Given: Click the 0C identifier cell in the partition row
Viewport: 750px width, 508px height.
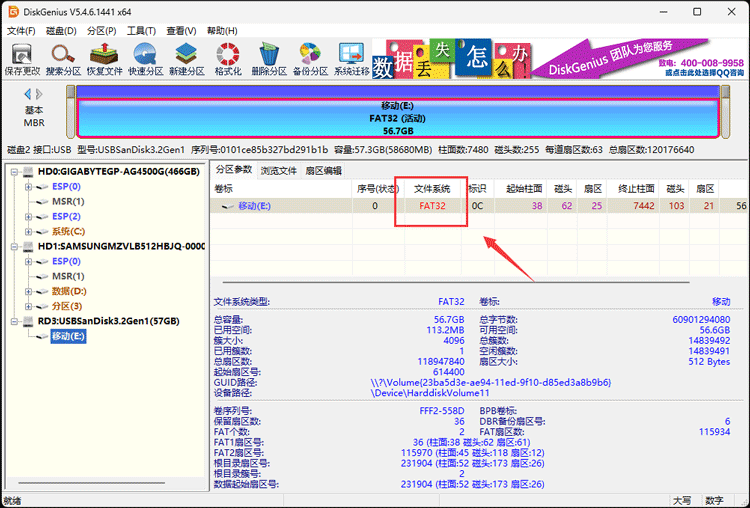Looking at the screenshot, I should pos(477,206).
